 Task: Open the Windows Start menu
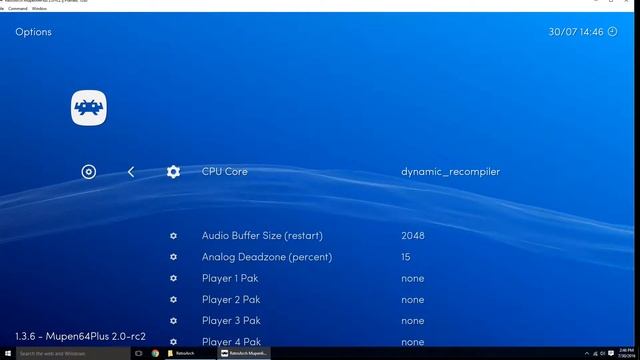8,353
